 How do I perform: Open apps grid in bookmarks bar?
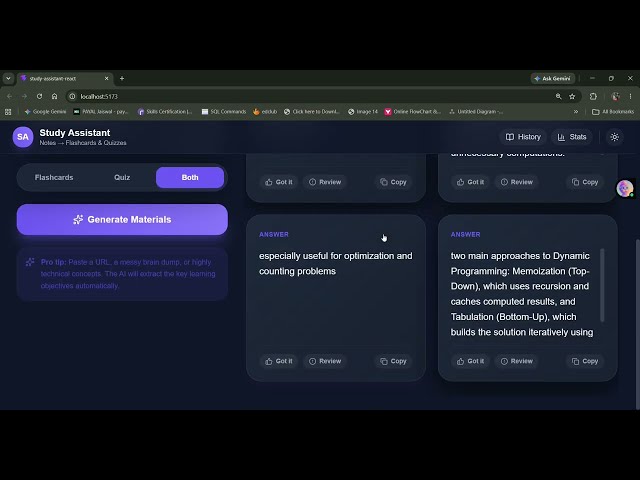pyautogui.click(x=8, y=111)
